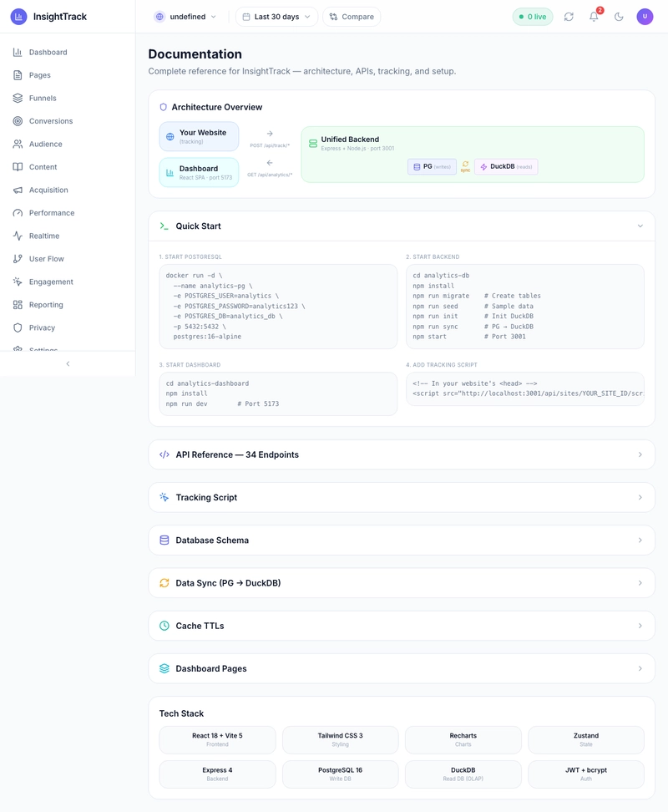Expand the API Reference — 34 Endpoints section
Screen dimensions: 668x812
tap(402, 454)
